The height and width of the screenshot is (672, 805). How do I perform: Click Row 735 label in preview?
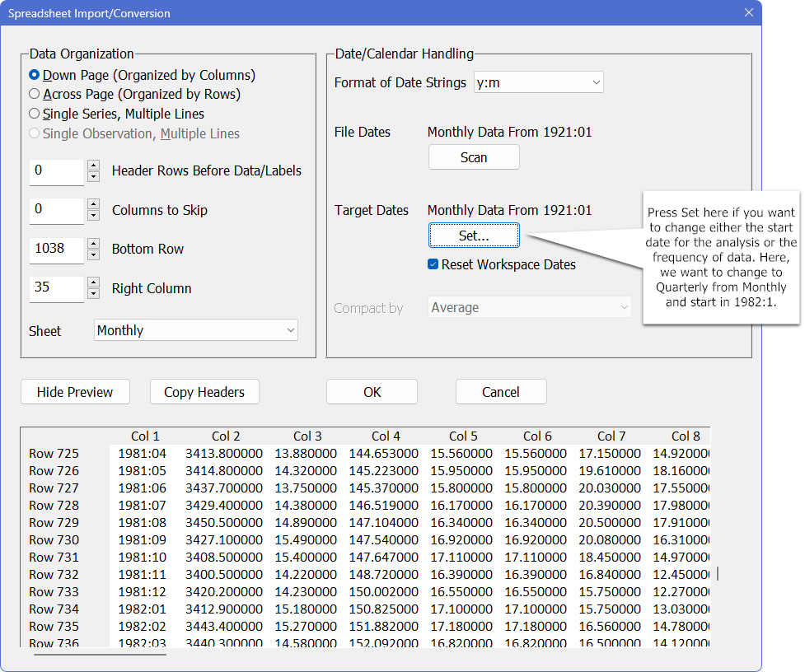(x=54, y=627)
